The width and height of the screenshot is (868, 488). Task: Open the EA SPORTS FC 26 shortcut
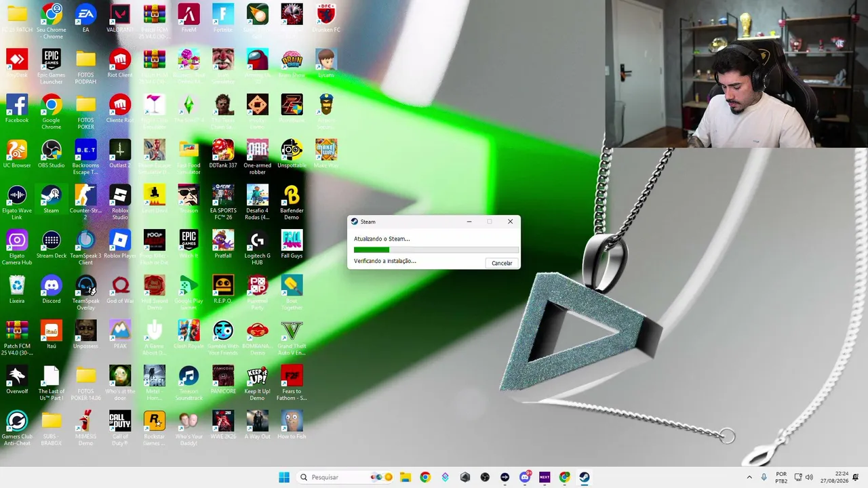[x=223, y=203]
